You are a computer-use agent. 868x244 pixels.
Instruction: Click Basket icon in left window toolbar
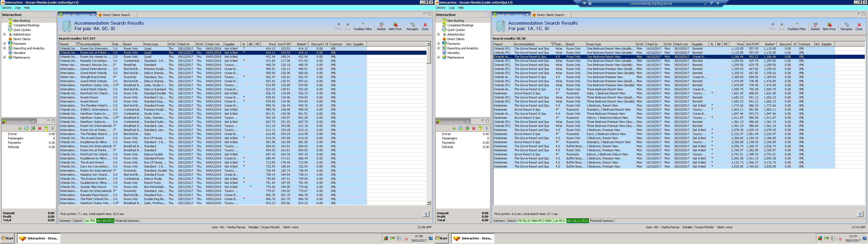click(381, 25)
